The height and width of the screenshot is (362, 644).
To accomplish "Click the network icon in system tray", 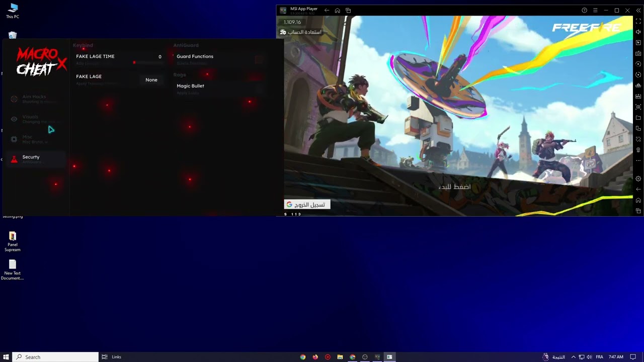I will click(581, 357).
